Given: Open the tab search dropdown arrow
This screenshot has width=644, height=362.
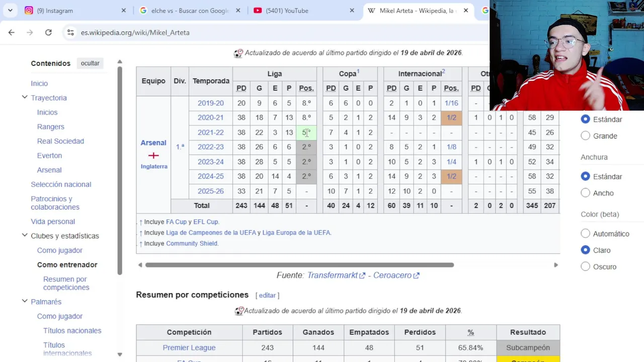Looking at the screenshot, I should 10,10.
